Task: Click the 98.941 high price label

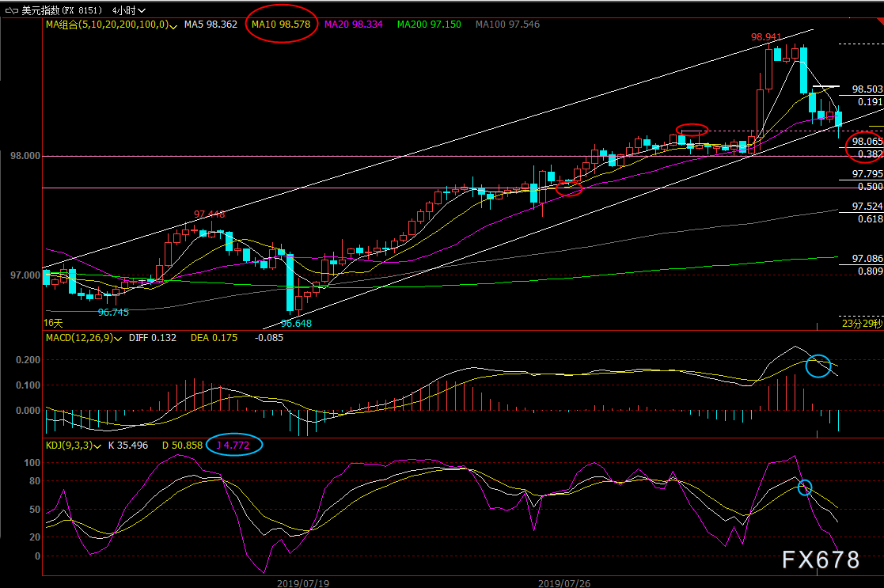Action: pos(766,37)
